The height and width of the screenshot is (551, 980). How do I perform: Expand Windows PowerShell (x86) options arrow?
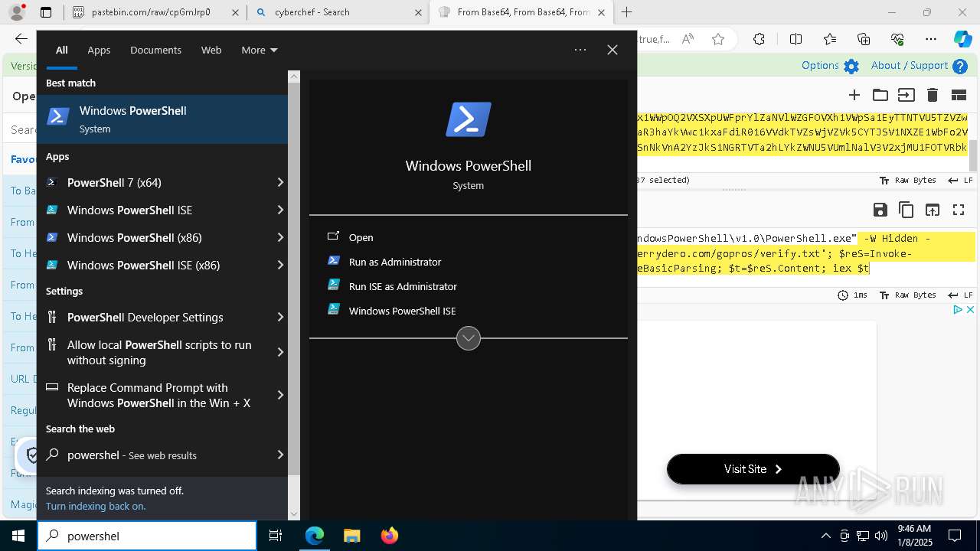tap(280, 237)
